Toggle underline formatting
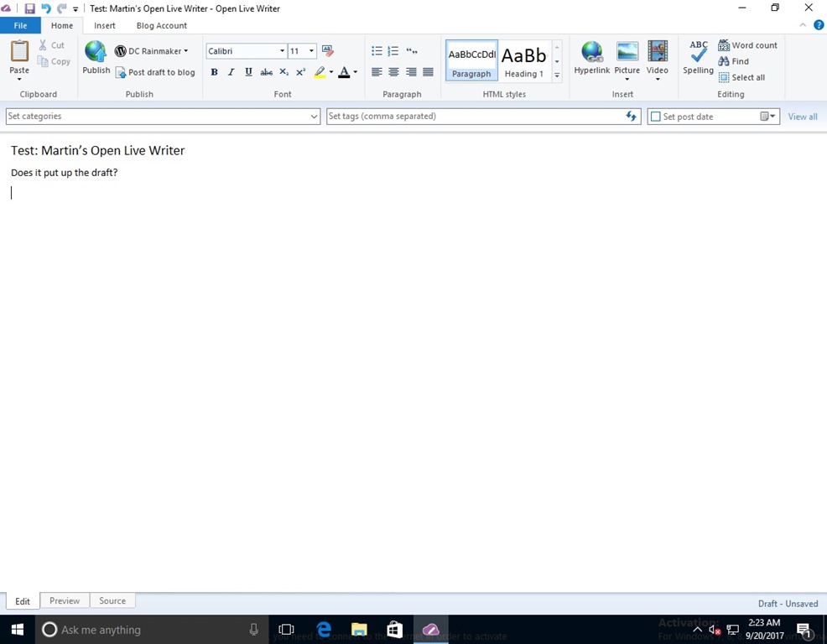 pyautogui.click(x=248, y=72)
